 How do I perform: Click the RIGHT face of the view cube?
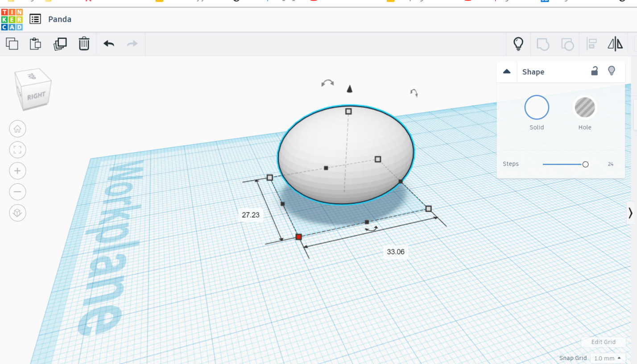[36, 96]
